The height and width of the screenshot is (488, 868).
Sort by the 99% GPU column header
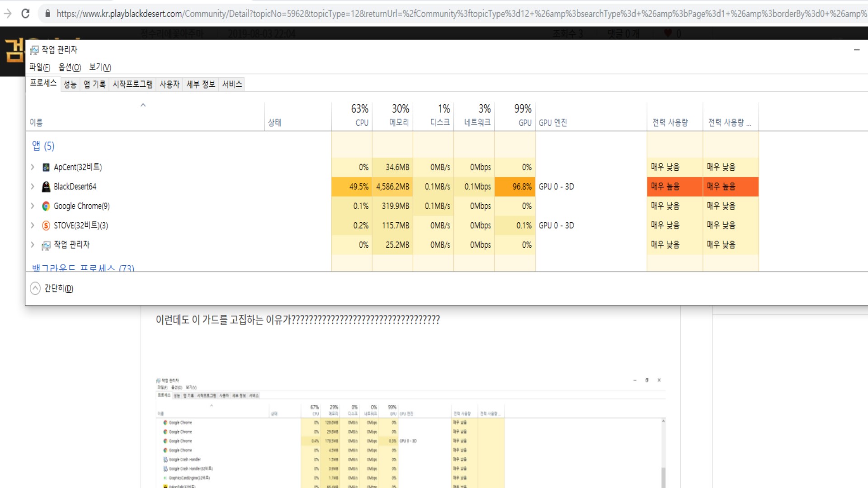(x=515, y=116)
